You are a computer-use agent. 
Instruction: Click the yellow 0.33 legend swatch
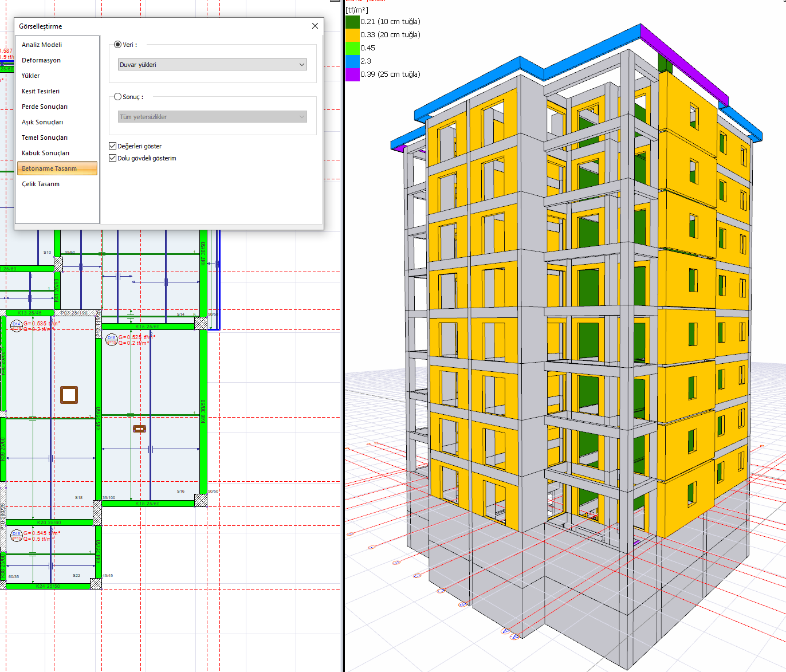pyautogui.click(x=352, y=35)
